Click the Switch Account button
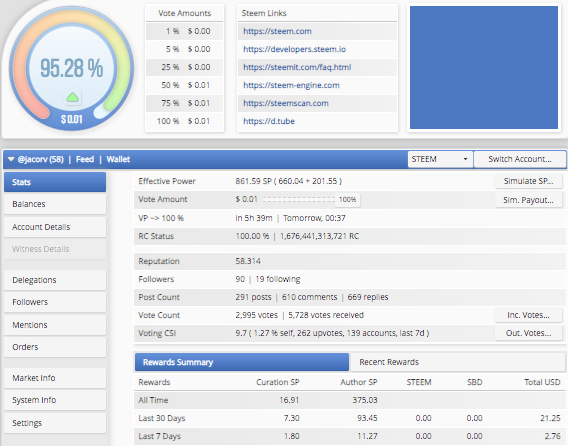The height and width of the screenshot is (446, 568). (x=520, y=159)
